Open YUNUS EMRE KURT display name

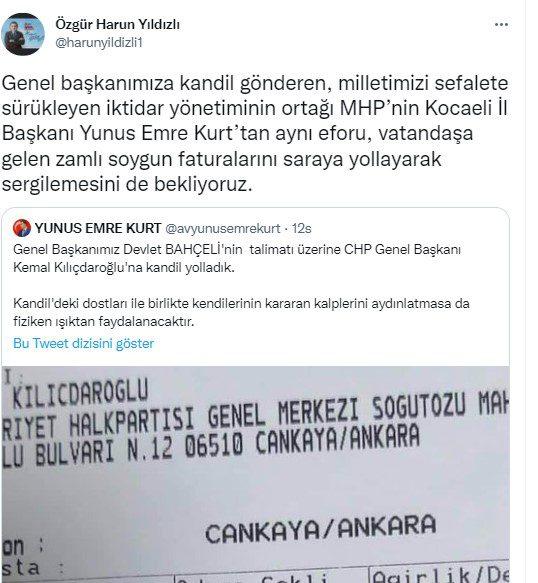tap(98, 228)
